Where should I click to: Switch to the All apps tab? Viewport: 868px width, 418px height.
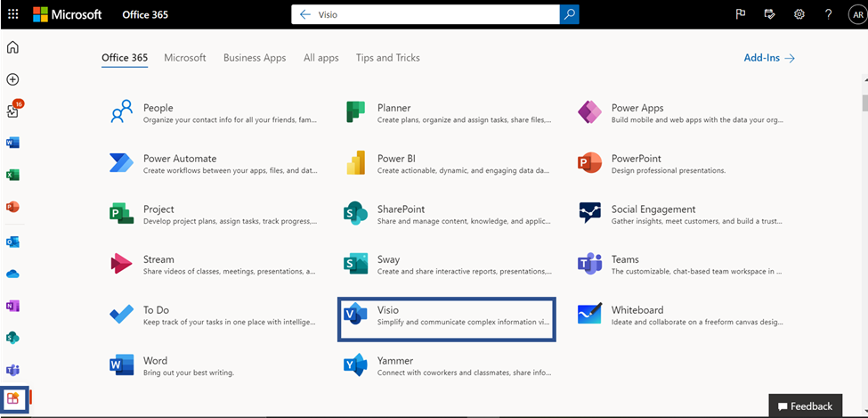(x=321, y=58)
